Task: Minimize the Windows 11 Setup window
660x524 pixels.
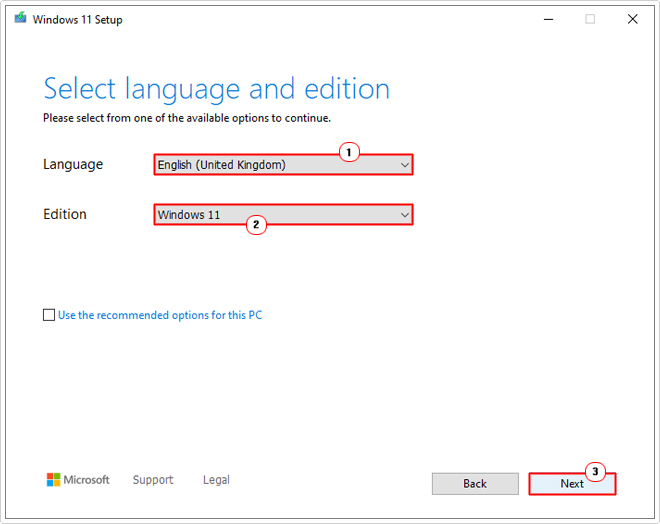Action: click(548, 19)
